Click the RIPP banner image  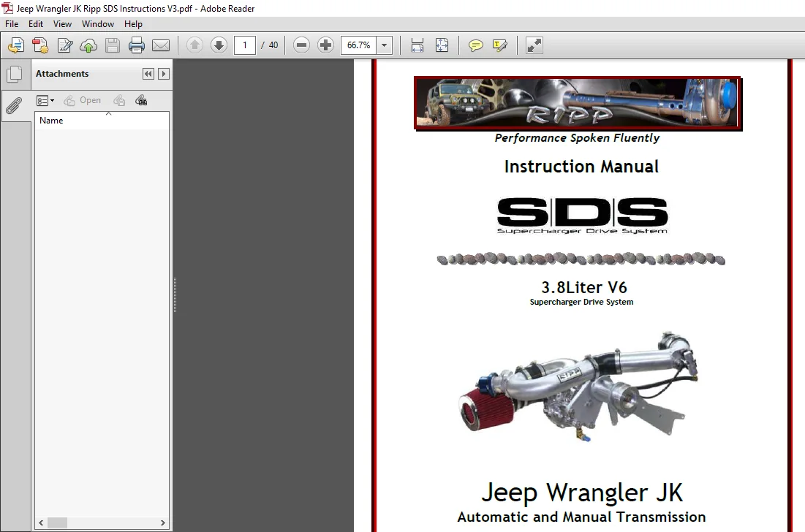pyautogui.click(x=578, y=104)
